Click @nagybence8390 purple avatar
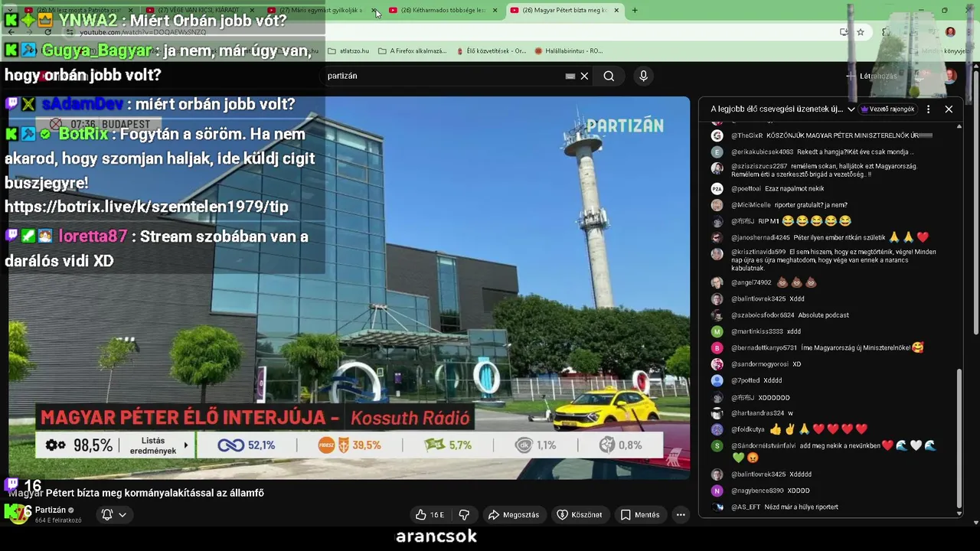Viewport: 980px width, 551px height. 717,491
